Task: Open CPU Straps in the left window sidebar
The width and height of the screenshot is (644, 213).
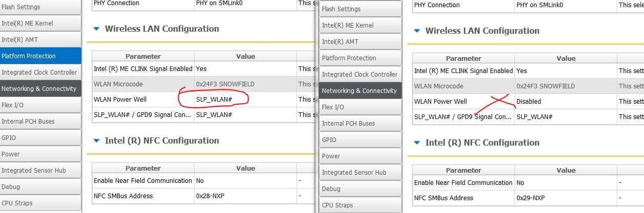Action: pos(40,203)
